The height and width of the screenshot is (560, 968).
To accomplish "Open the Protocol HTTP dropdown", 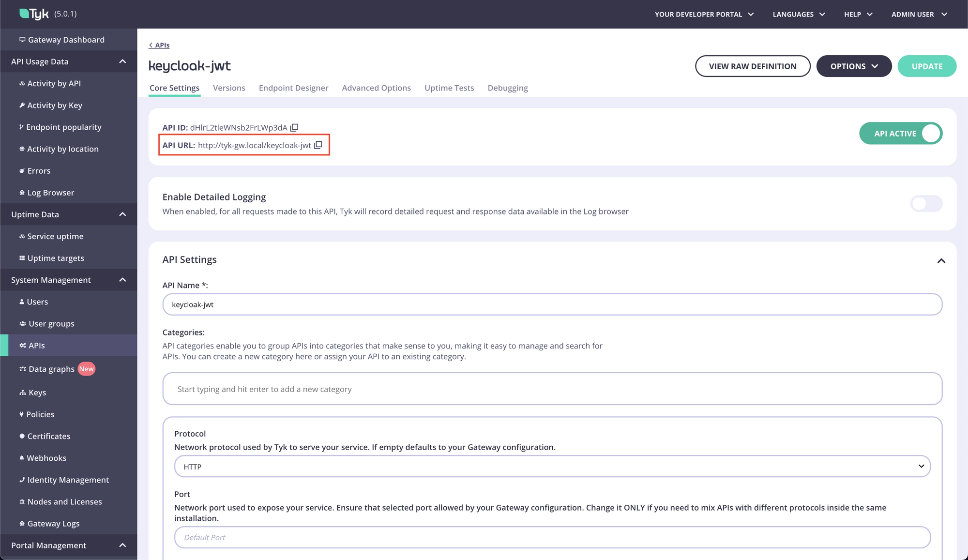I will (x=552, y=467).
